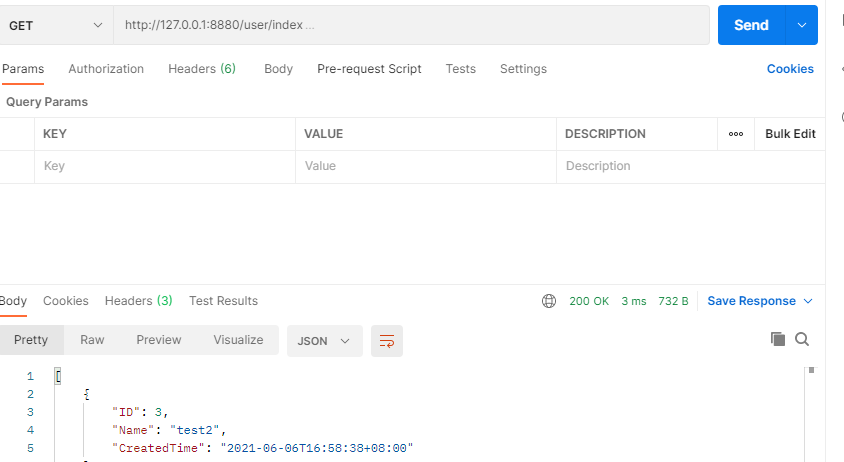This screenshot has height=462, width=844.
Task: Open the request Headers (6) tab
Action: coord(202,69)
